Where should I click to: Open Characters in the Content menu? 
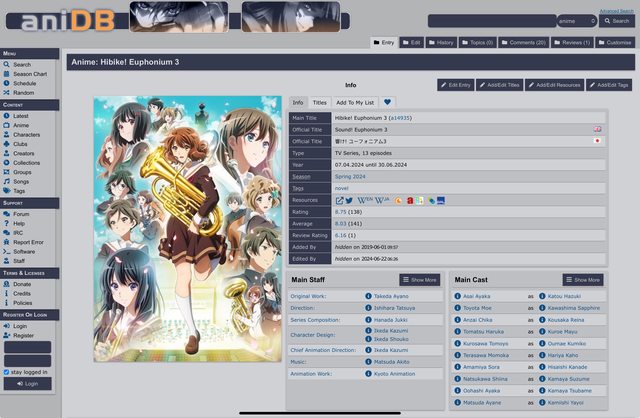(27, 135)
